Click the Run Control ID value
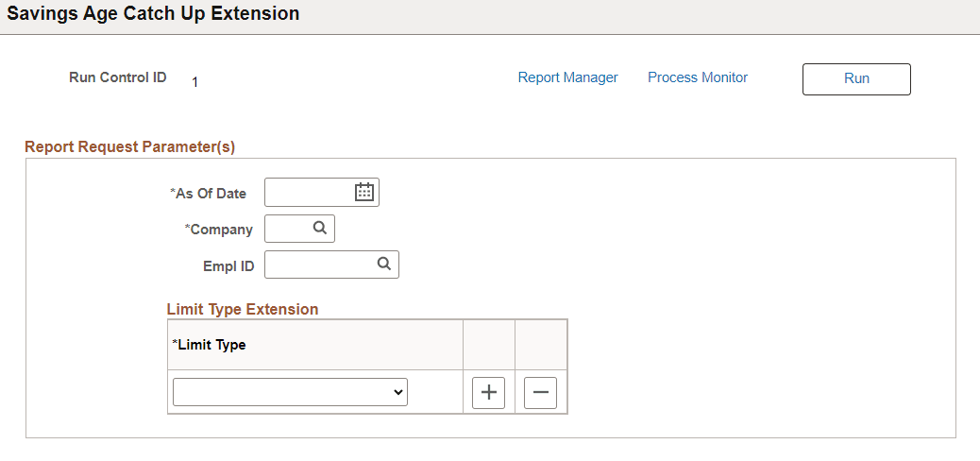Viewport: 980px width, 461px height. 194,82
